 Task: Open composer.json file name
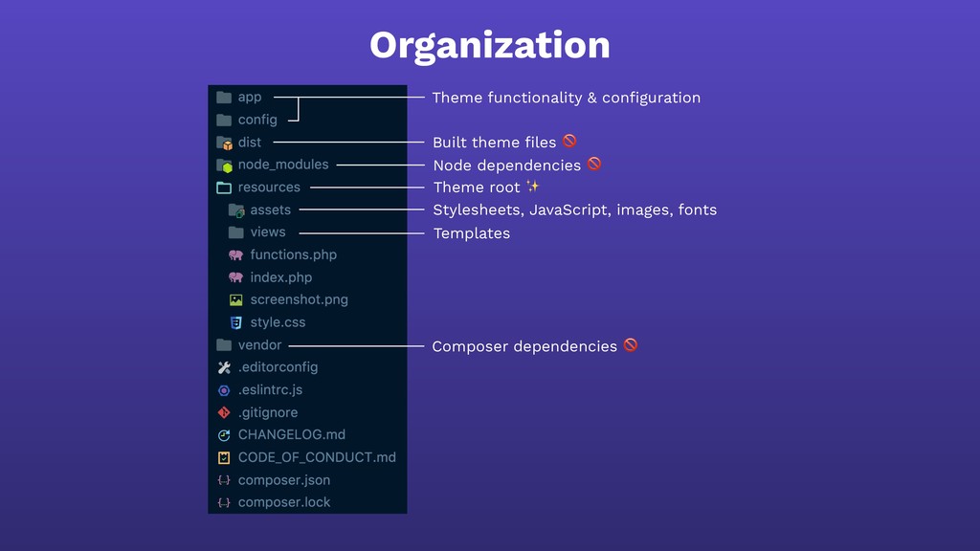283,480
